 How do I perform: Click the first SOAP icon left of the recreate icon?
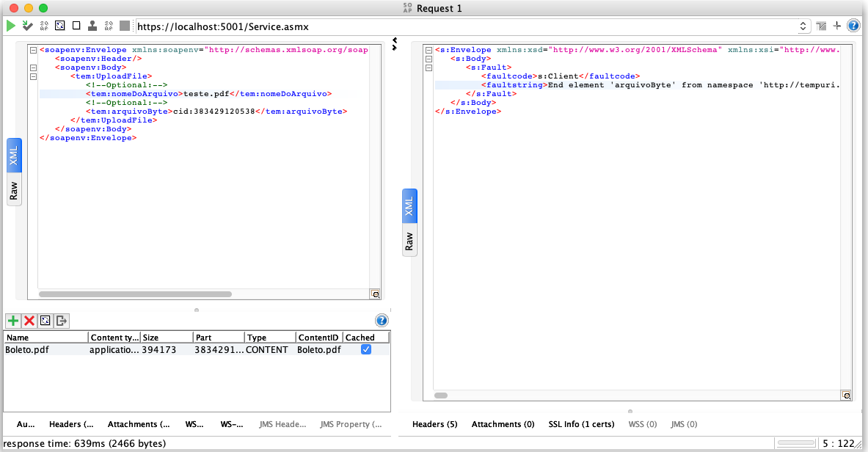pyautogui.click(x=44, y=26)
